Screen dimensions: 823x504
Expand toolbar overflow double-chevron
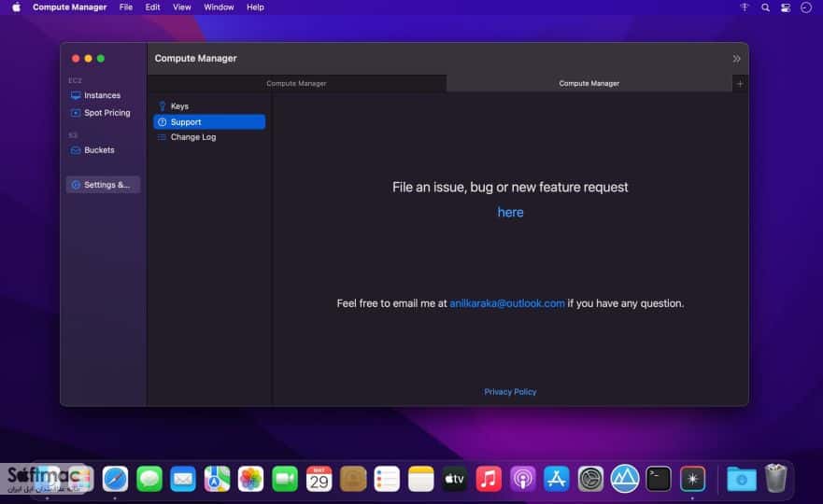[736, 59]
